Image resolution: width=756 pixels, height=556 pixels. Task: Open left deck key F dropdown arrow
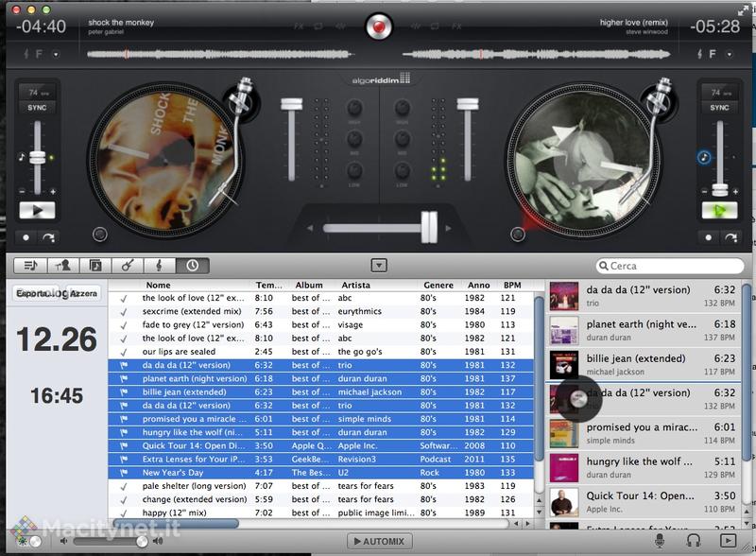tap(56, 54)
